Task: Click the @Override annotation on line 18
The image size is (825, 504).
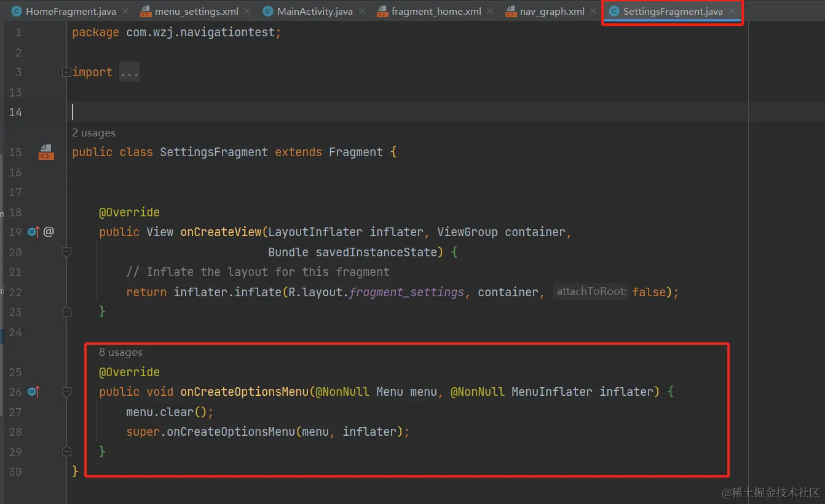Action: coord(129,212)
